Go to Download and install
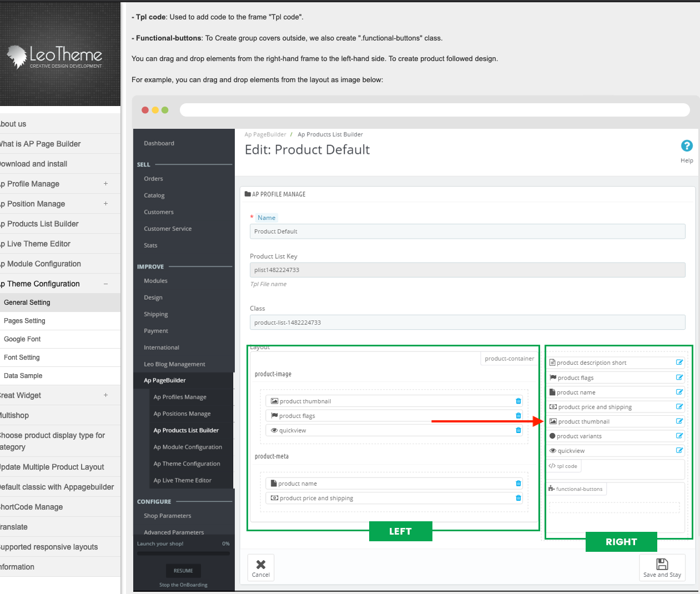 (x=60, y=164)
